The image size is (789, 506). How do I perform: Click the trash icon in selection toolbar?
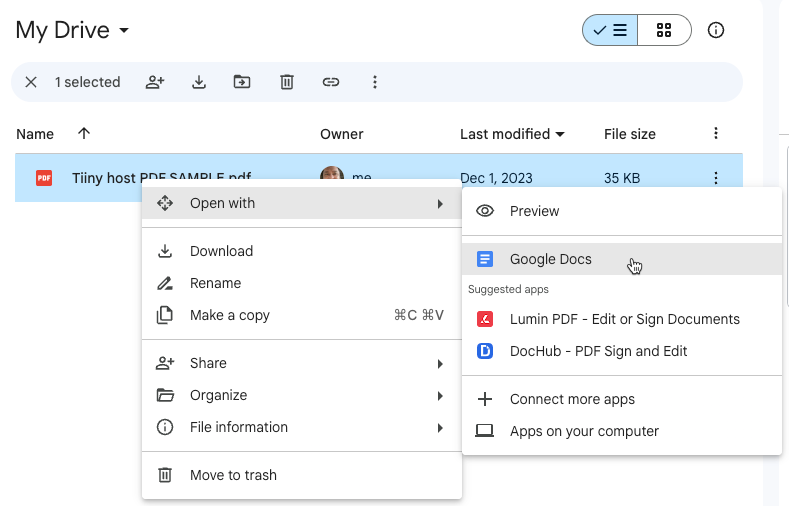click(x=287, y=82)
